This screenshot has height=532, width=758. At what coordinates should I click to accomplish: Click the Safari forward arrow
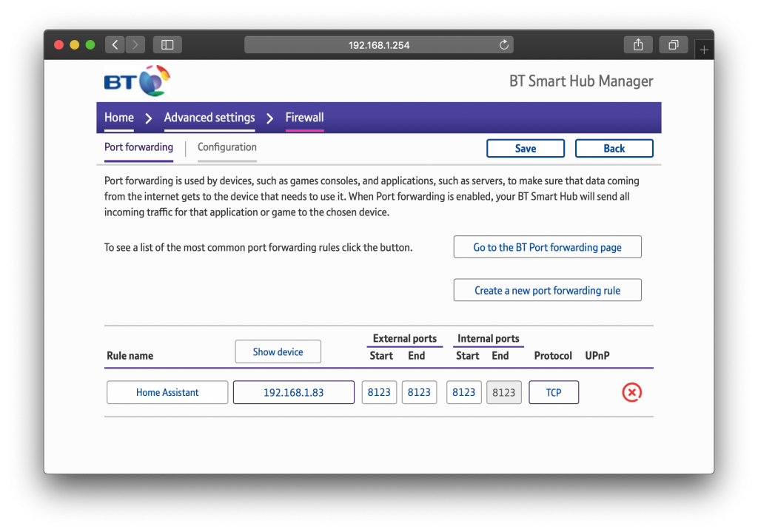pyautogui.click(x=135, y=45)
